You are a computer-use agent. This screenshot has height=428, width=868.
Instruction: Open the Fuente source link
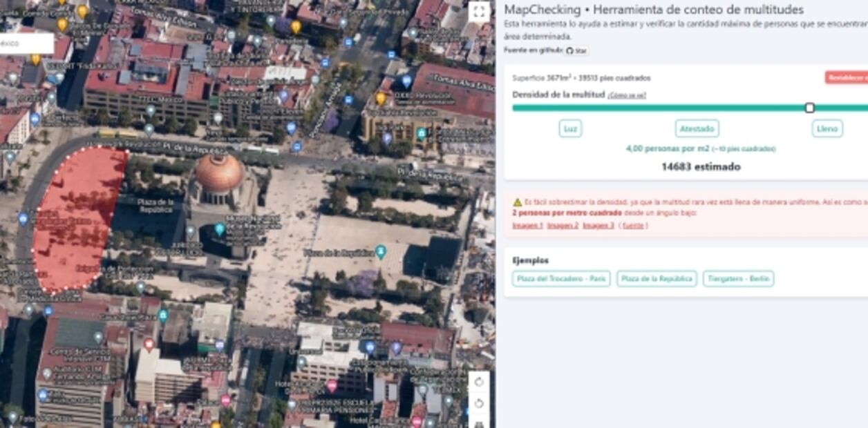(x=633, y=226)
